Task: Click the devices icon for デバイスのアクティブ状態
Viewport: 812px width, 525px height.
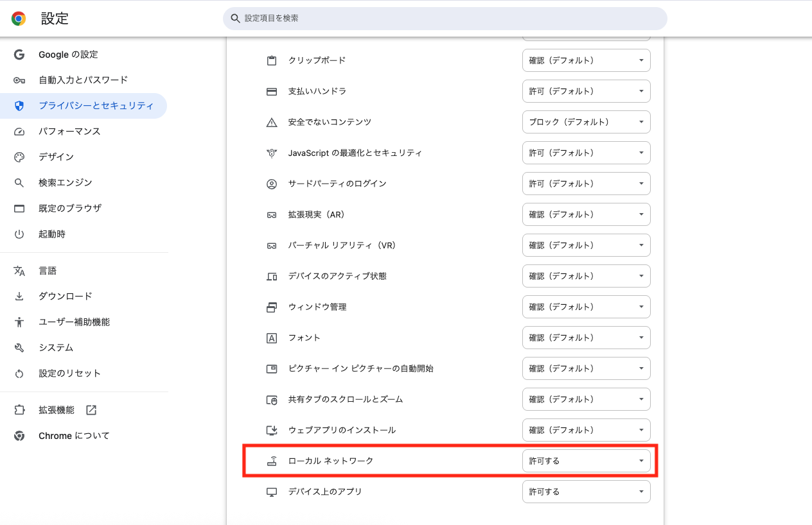Action: (272, 276)
